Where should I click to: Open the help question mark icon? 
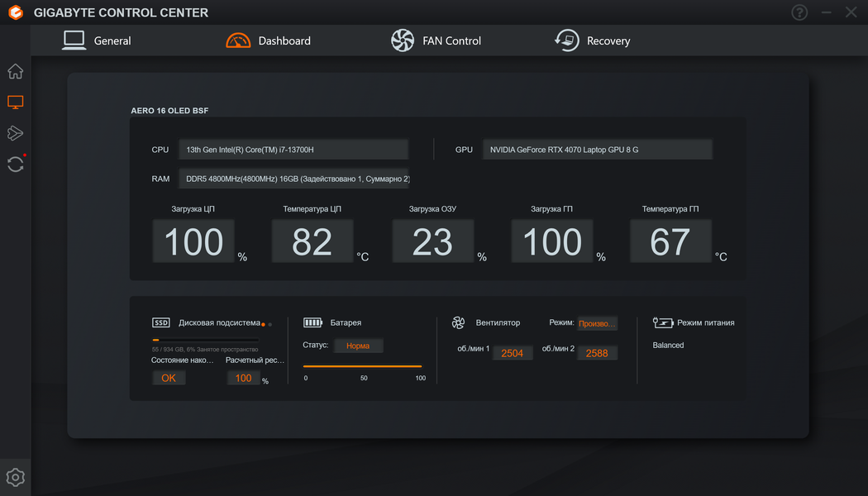click(799, 12)
